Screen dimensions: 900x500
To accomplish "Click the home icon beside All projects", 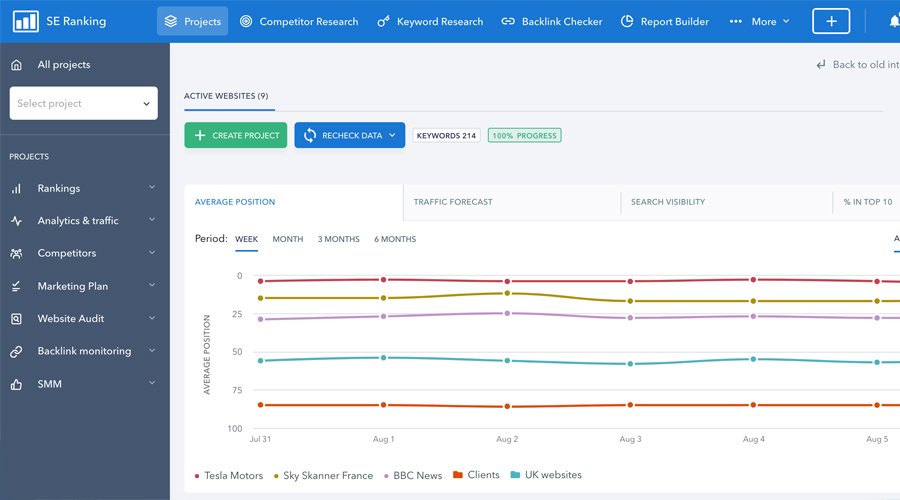I will tap(16, 65).
